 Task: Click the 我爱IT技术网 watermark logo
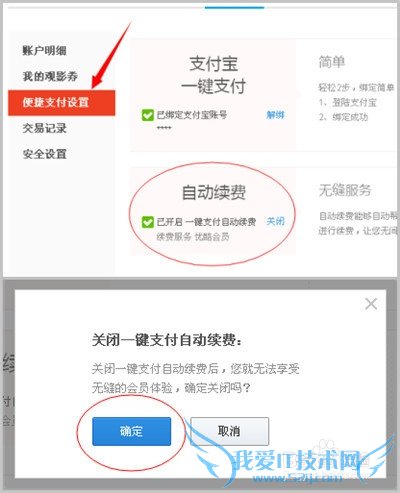pos(297,462)
